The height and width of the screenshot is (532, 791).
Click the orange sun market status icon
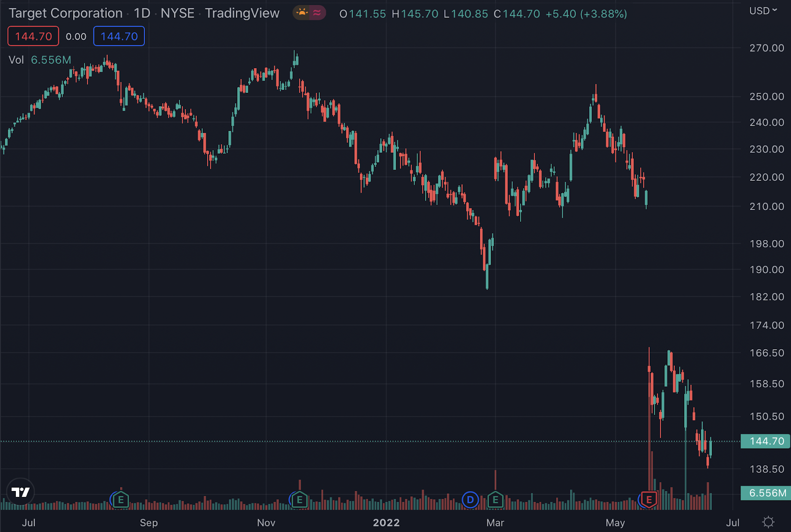point(302,13)
